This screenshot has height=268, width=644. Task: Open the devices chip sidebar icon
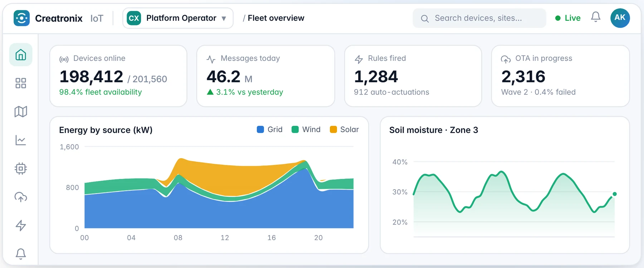[21, 169]
